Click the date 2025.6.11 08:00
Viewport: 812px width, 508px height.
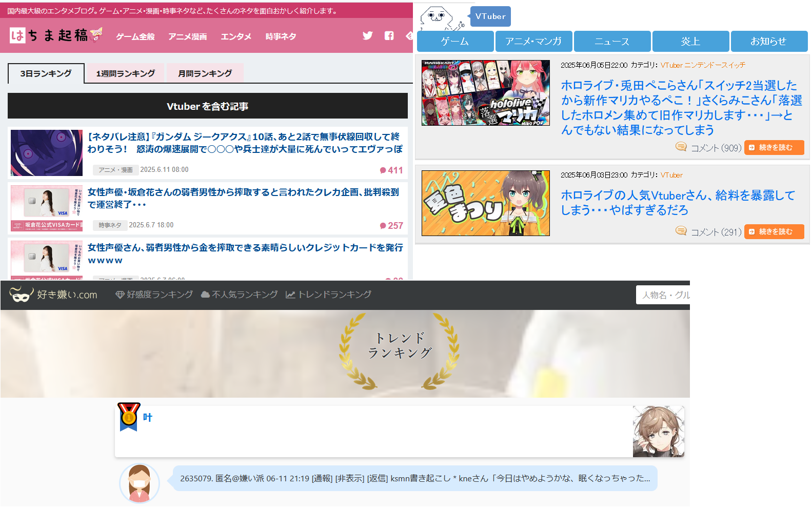(164, 170)
